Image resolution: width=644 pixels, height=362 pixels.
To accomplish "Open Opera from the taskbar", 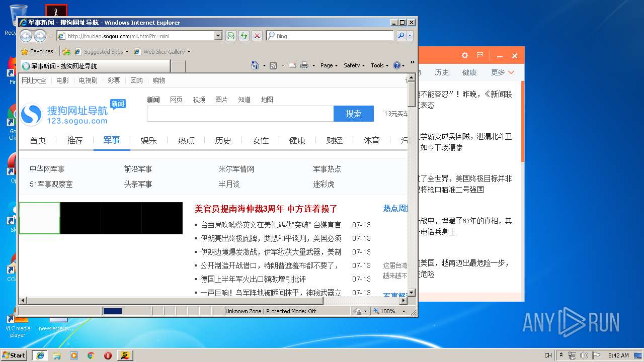I will pyautogui.click(x=108, y=355).
